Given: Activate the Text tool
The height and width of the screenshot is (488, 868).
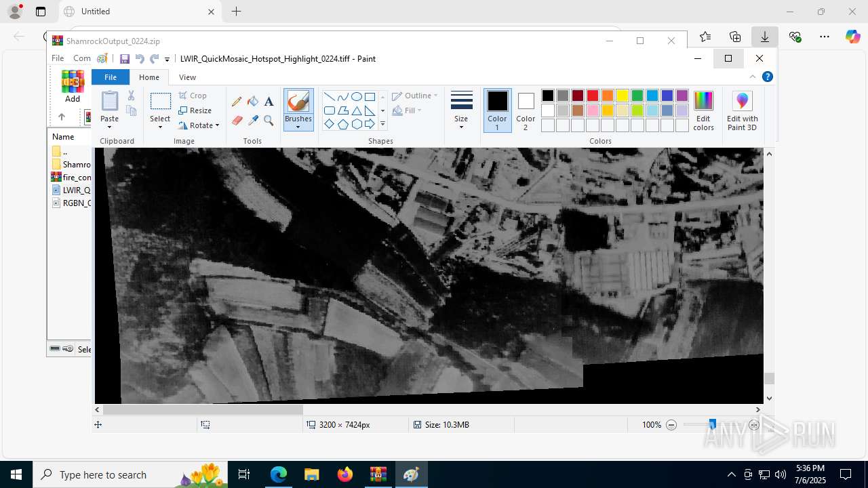Looking at the screenshot, I should (x=269, y=102).
